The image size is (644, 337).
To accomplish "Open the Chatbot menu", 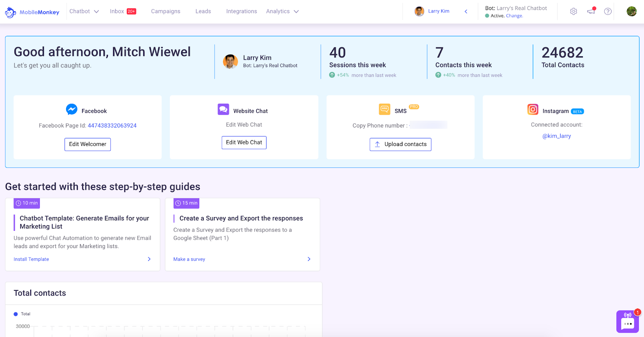I will 80,11.
